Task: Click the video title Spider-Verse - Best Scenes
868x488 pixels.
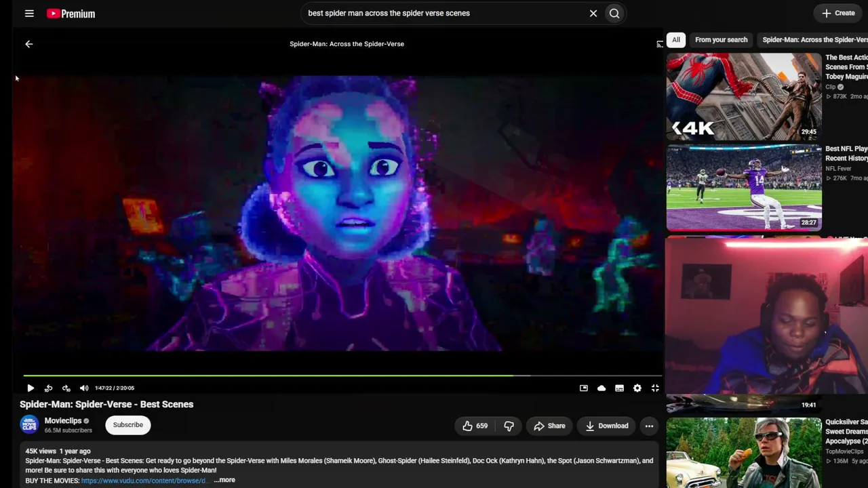Action: [106, 404]
